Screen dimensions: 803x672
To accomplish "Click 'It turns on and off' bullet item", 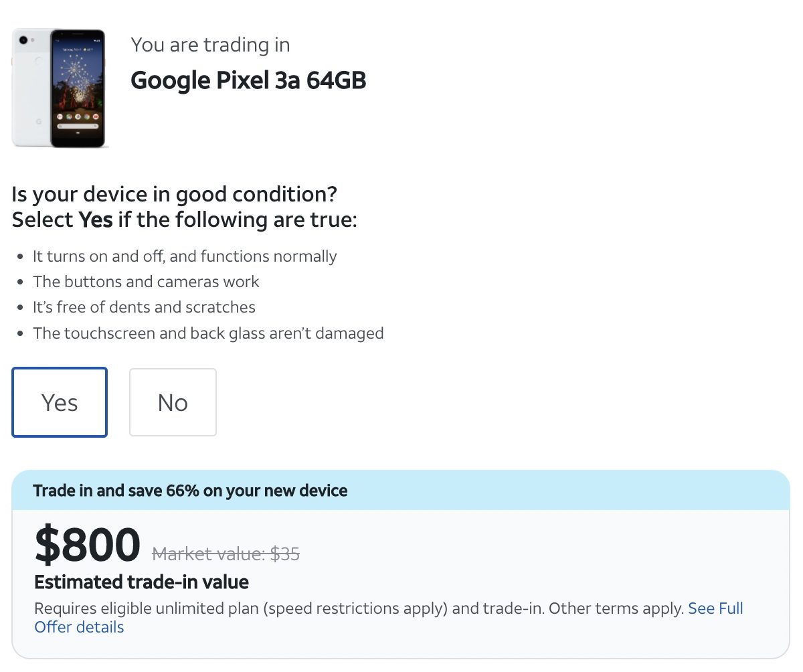I will click(185, 256).
